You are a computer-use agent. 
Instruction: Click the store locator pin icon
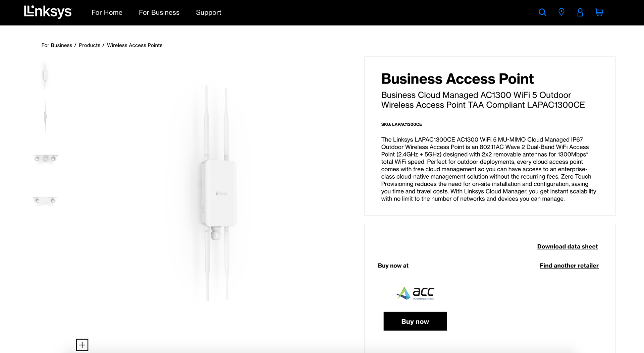pos(561,12)
